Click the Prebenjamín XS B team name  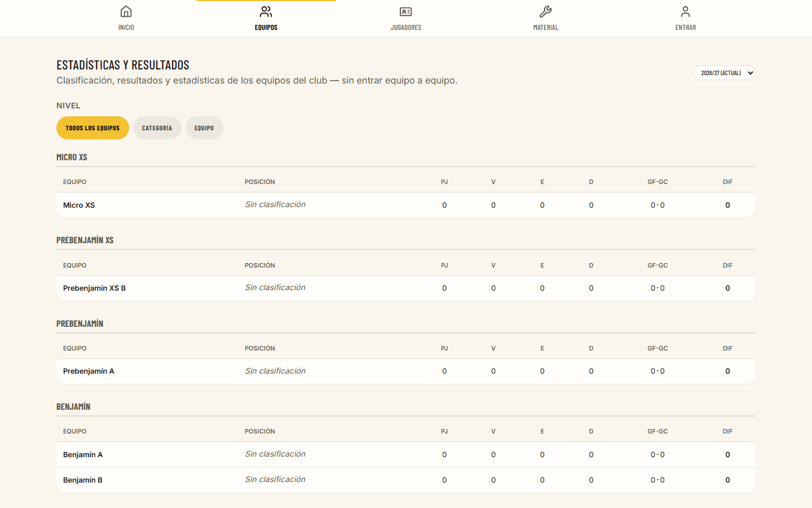tap(94, 288)
